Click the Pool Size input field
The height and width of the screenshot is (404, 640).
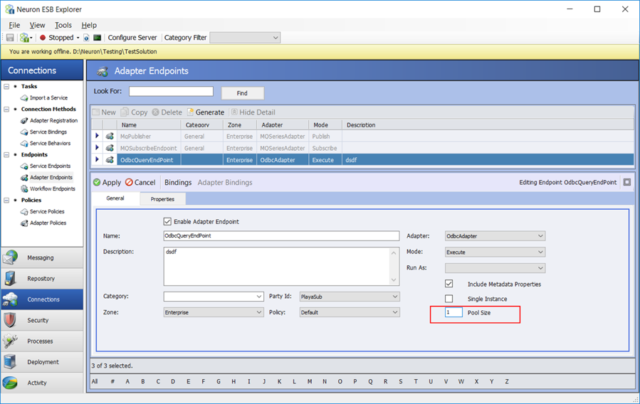[453, 313]
